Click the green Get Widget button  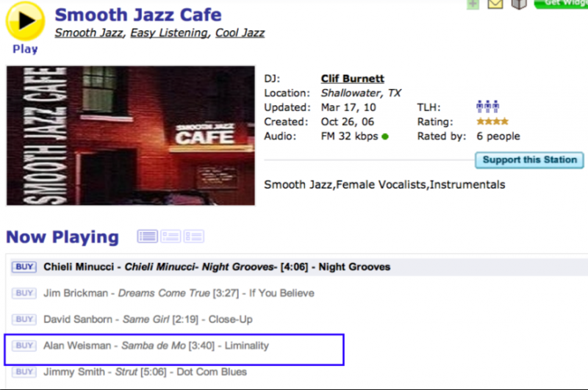coord(561,4)
